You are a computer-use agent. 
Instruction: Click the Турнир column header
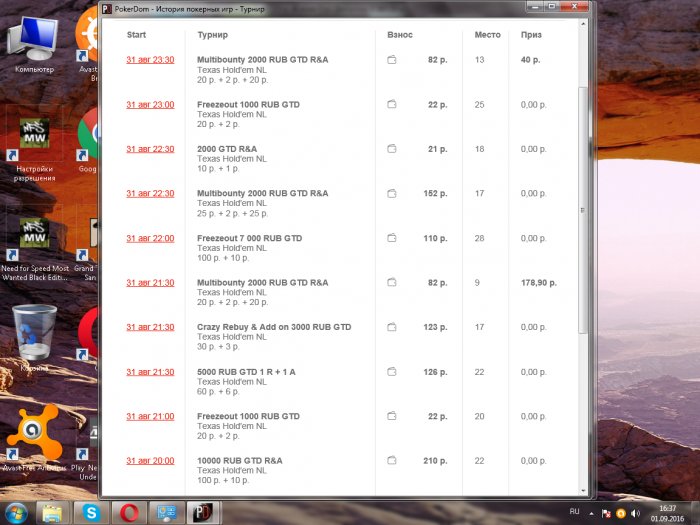point(212,35)
